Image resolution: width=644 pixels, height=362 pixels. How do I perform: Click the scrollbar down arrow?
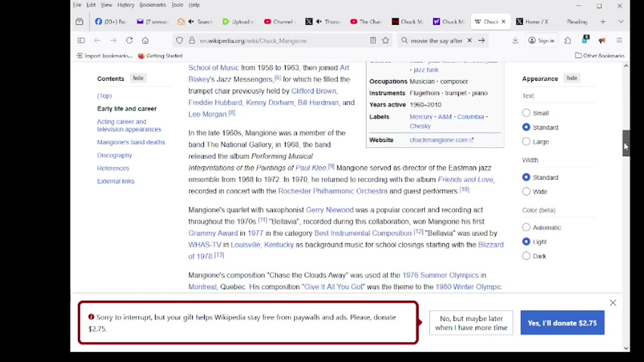[626, 348]
